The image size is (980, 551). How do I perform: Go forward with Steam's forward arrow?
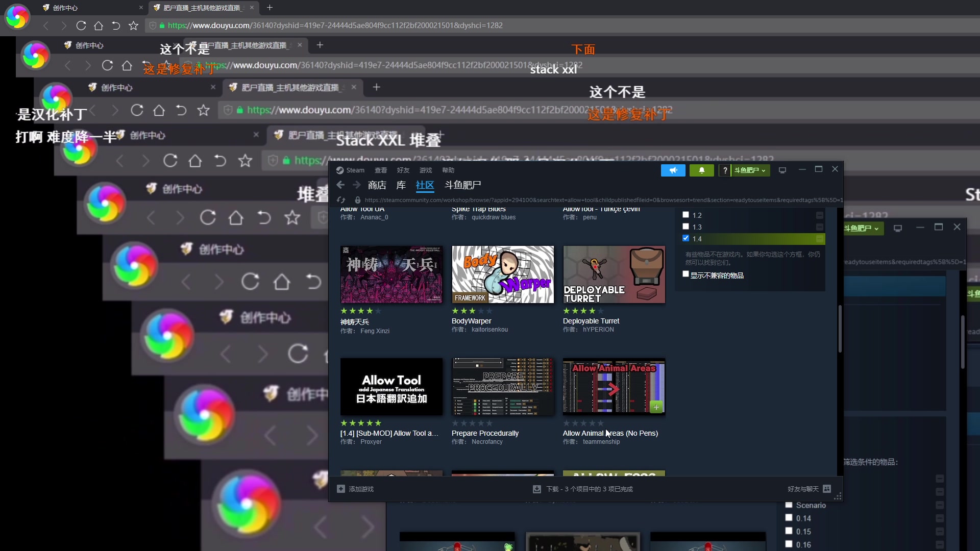tap(357, 185)
